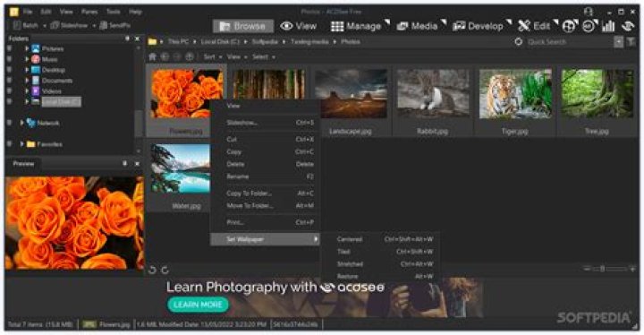Pin the Folders pane
Screen dimensions: 644x335
point(127,39)
